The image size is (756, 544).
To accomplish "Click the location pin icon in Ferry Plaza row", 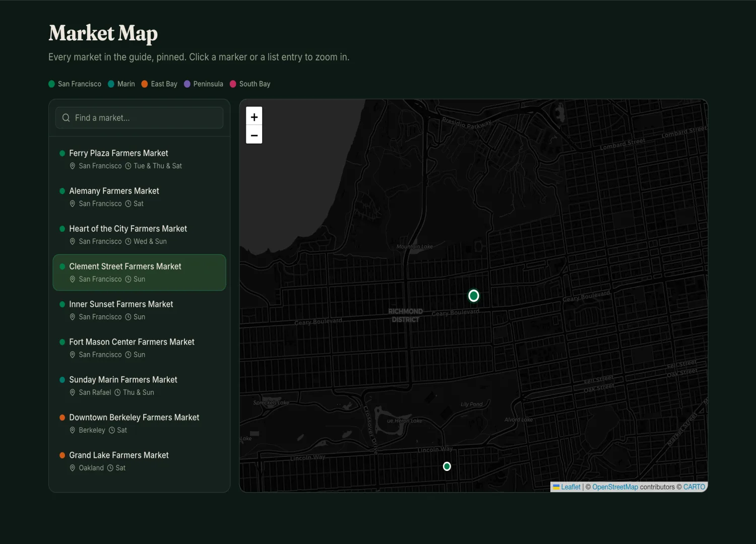I will click(73, 166).
